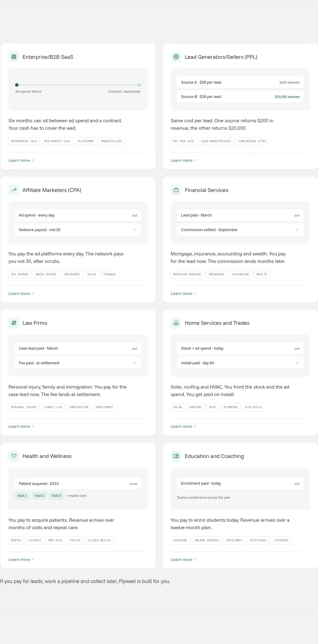
Task: Click the Health and Wellness heading
Action: tap(47, 456)
